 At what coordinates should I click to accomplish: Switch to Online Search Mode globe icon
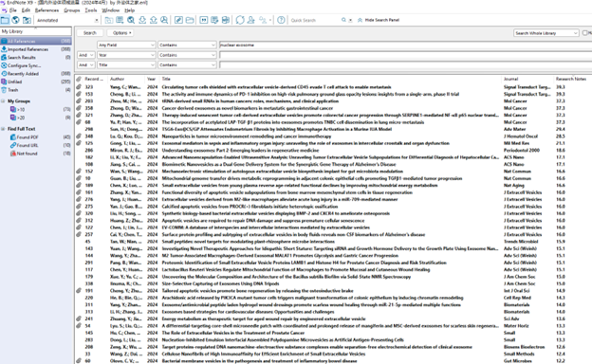pos(15,20)
